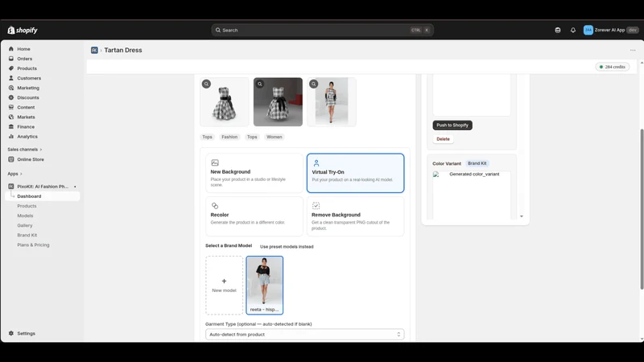
Task: Open Finance in sidebar
Action: [x=26, y=127]
